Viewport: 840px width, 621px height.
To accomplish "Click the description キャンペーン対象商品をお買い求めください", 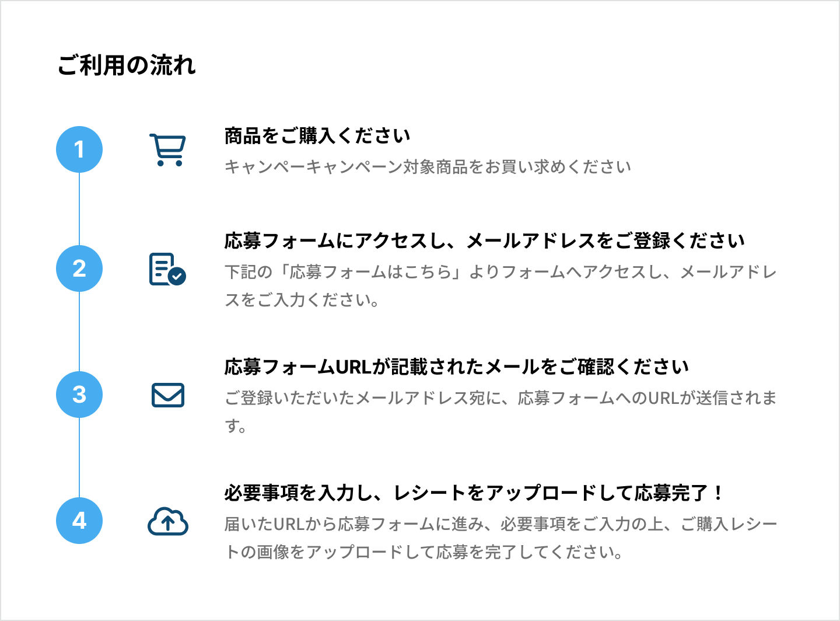I will 428,167.
